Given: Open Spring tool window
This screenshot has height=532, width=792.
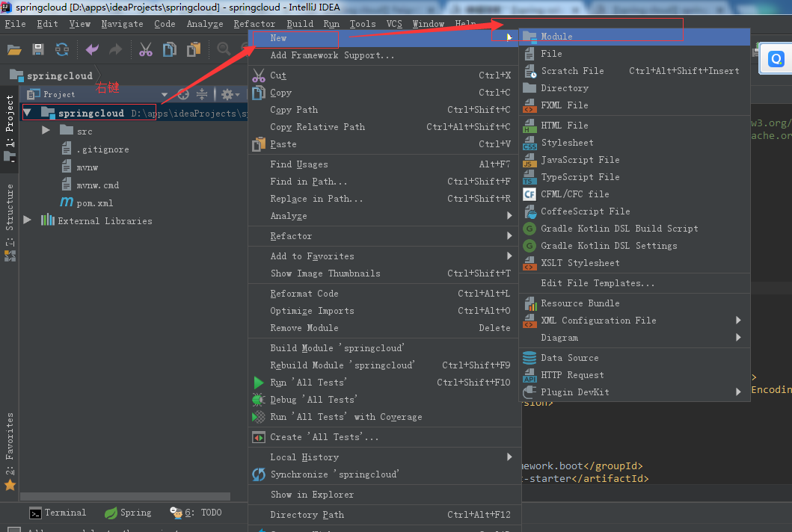Looking at the screenshot, I should 128,513.
